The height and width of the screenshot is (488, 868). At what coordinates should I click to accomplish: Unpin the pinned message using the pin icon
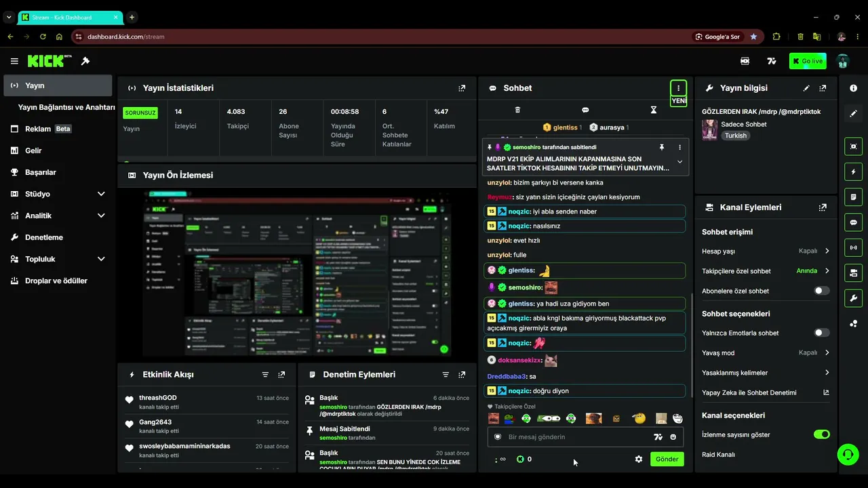point(661,147)
